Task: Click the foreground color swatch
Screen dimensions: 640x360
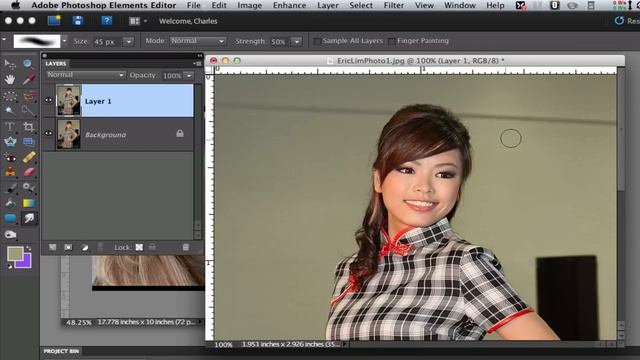Action: click(15, 253)
